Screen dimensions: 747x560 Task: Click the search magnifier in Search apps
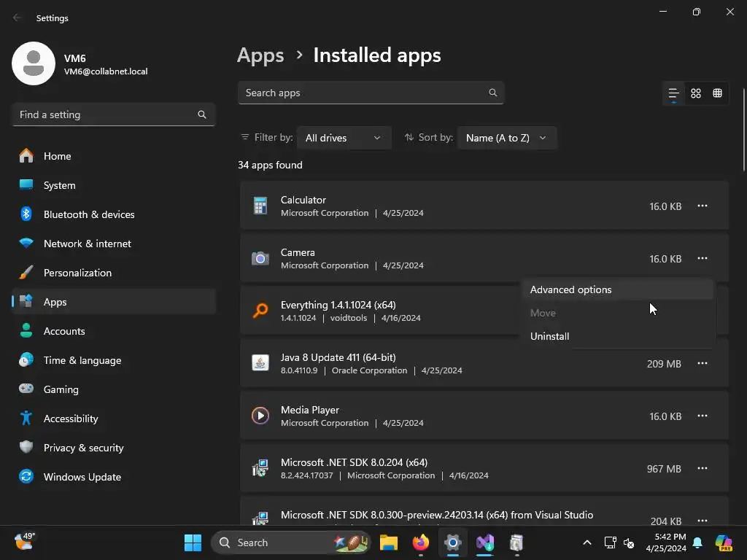(493, 93)
